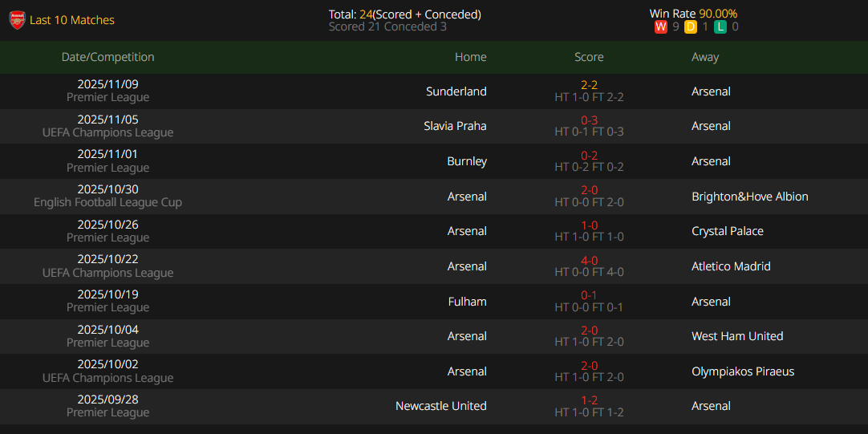This screenshot has width=868, height=434.
Task: Select the Newcastle United team name
Action: click(440, 406)
